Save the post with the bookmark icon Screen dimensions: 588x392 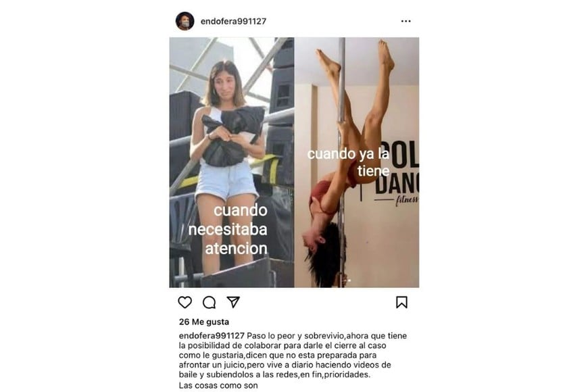click(x=401, y=302)
